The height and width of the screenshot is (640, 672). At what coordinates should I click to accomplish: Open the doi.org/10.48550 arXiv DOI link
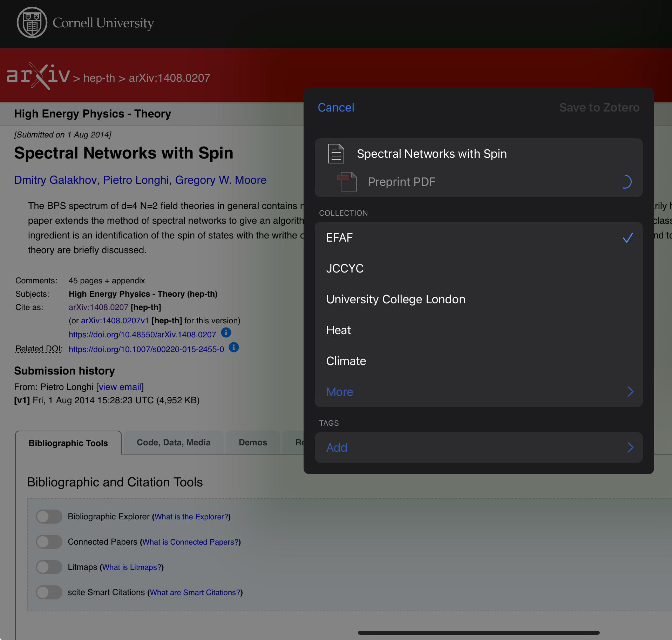coord(142,335)
